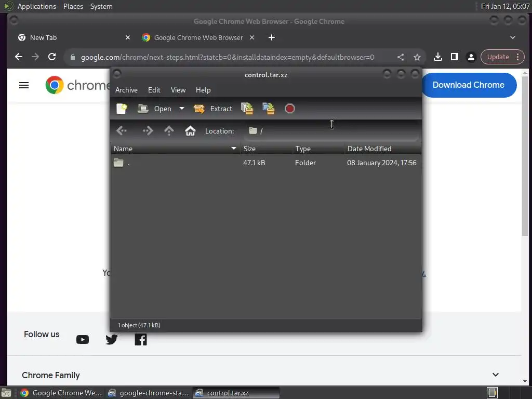Sort the file list by Size column
The width and height of the screenshot is (532, 399).
point(267,149)
